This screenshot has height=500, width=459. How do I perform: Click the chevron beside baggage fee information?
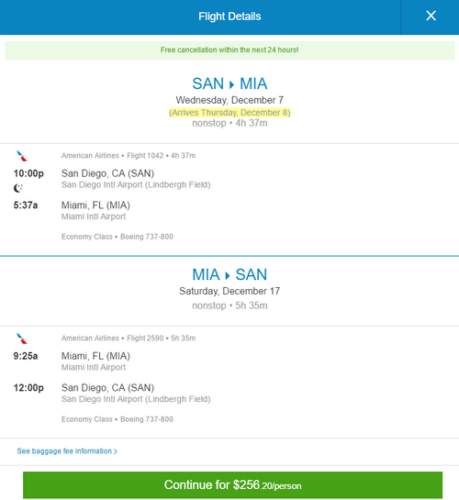(x=115, y=451)
